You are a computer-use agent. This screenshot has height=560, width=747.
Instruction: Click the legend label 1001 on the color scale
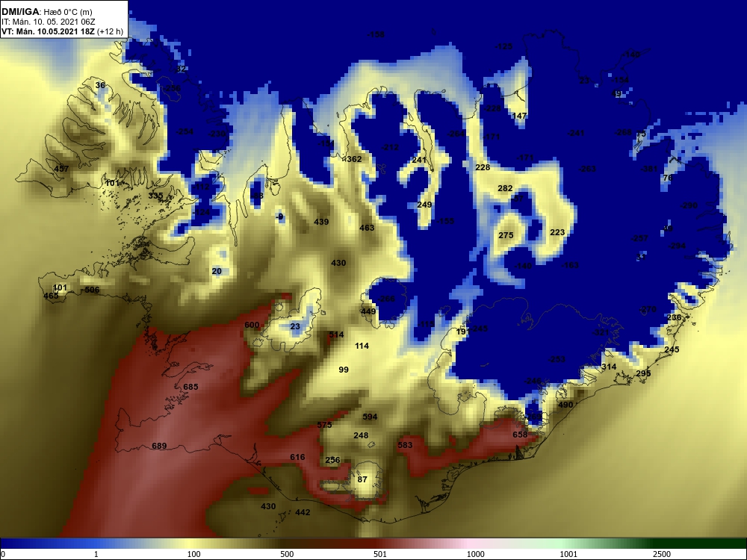coord(568,554)
